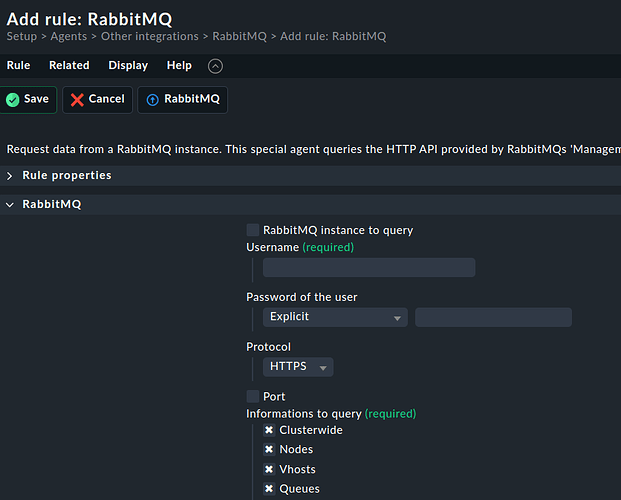Uncheck the Clusterwide option
The width and height of the screenshot is (621, 500).
click(269, 430)
